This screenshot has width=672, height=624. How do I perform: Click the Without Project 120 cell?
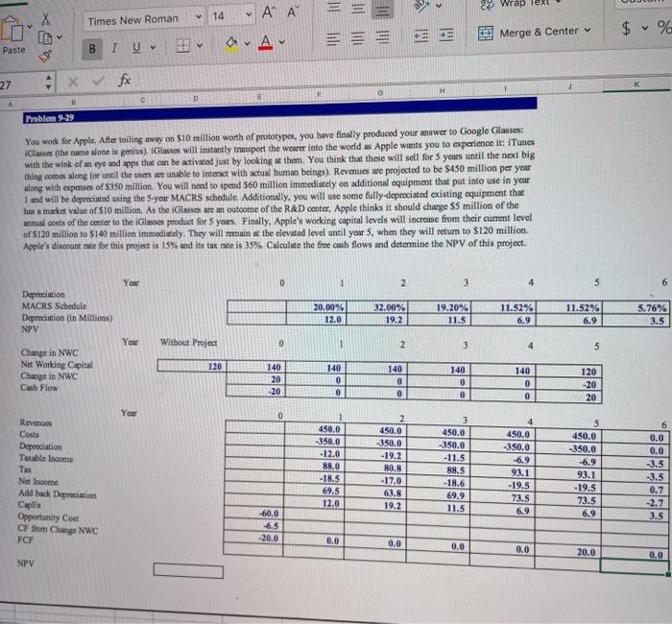pos(191,366)
